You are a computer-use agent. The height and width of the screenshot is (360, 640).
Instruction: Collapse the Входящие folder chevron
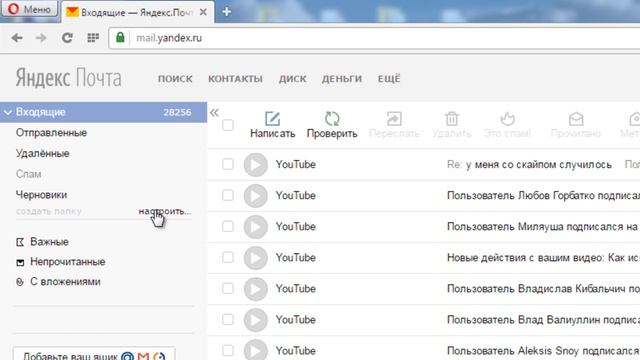[x=8, y=112]
